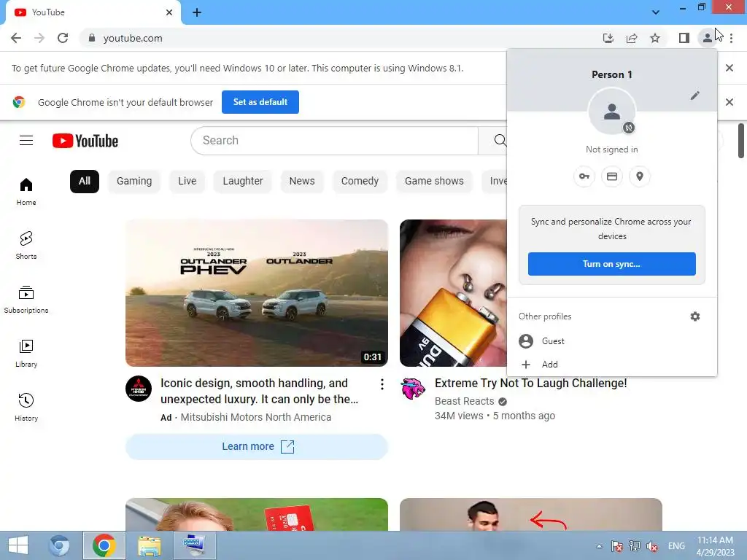
Task: Show hidden tray icons arrow
Action: pyautogui.click(x=600, y=546)
